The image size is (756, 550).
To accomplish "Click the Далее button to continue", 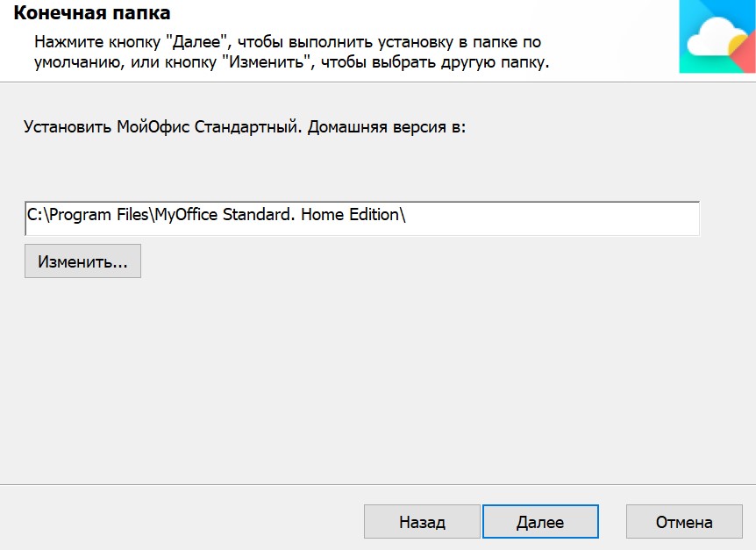I will coord(540,522).
